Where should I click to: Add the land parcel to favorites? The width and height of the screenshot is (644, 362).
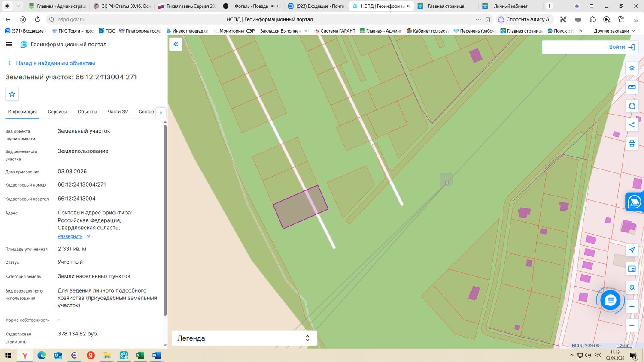pyautogui.click(x=12, y=94)
